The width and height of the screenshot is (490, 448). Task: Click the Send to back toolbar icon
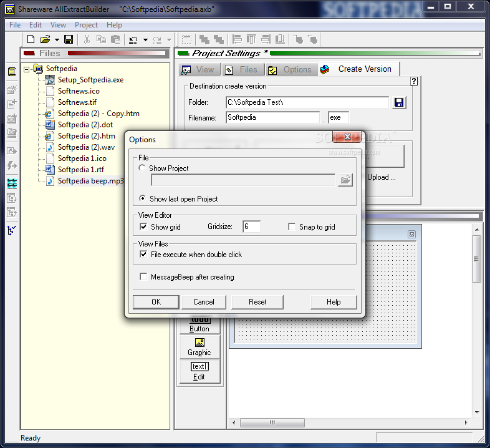(218, 39)
